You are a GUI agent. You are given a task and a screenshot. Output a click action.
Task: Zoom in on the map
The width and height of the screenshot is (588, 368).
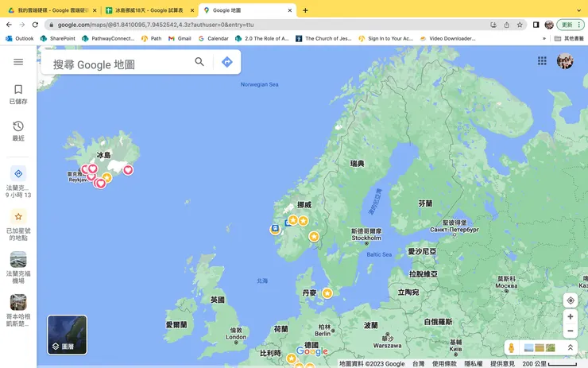(x=571, y=316)
